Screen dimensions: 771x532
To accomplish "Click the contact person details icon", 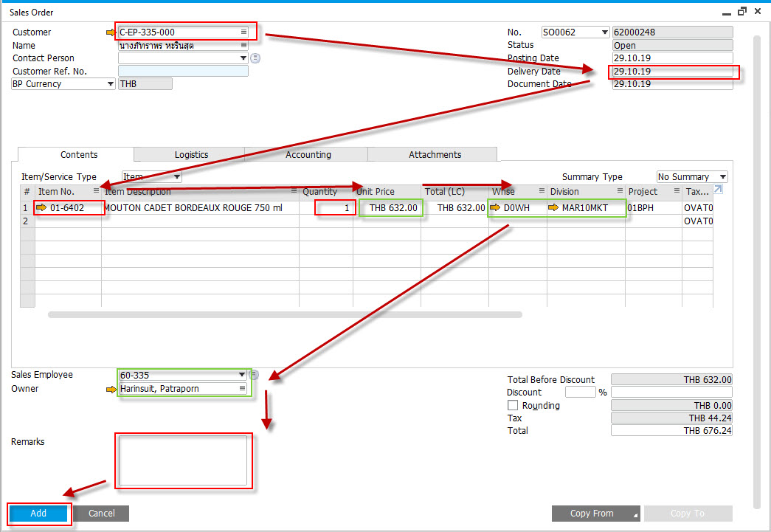I will pos(255,58).
